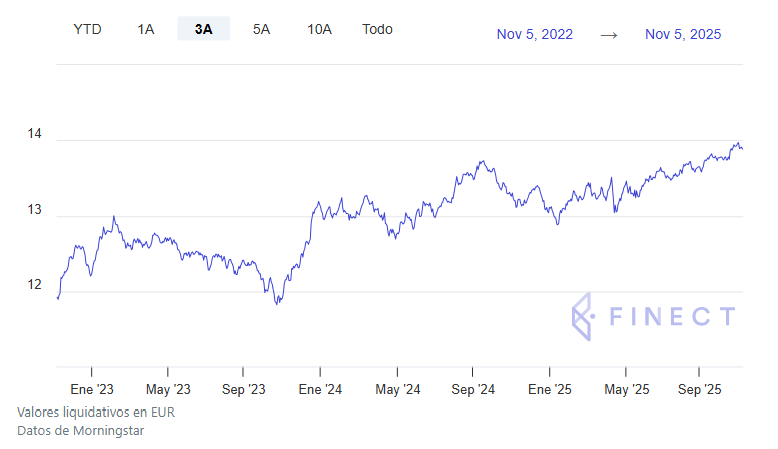
Task: Click the active 3A range tab
Action: [x=204, y=29]
